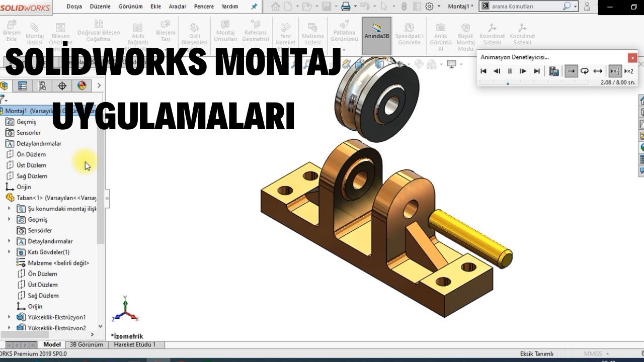Open the Pencere menu
The width and height of the screenshot is (644, 362).
(x=204, y=7)
